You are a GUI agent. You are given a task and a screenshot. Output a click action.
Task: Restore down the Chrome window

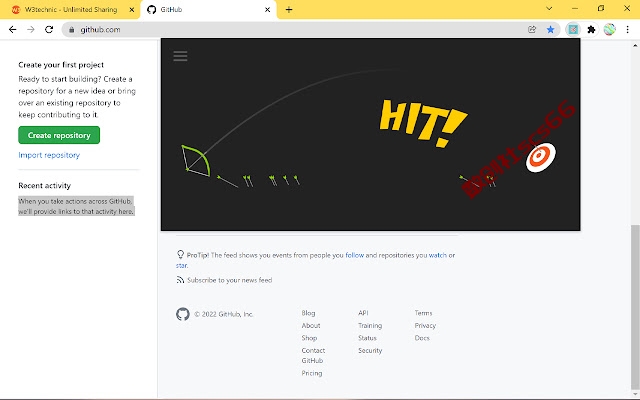601,9
